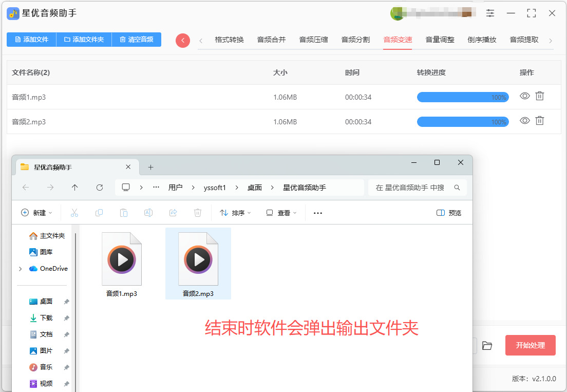Click the Delete trash icon in Explorer toolbar

[197, 213]
